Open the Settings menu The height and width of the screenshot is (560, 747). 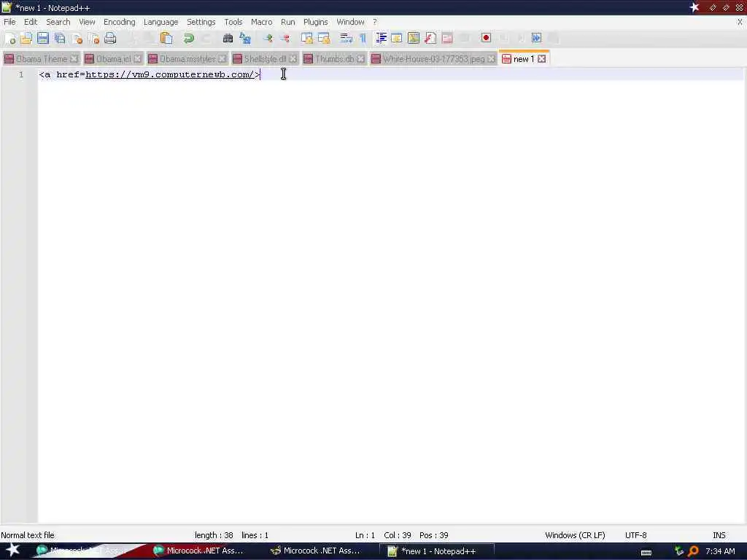[x=201, y=22]
